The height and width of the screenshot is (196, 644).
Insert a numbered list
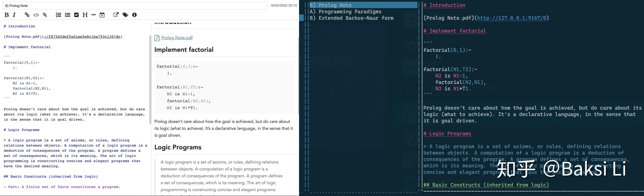[58, 15]
